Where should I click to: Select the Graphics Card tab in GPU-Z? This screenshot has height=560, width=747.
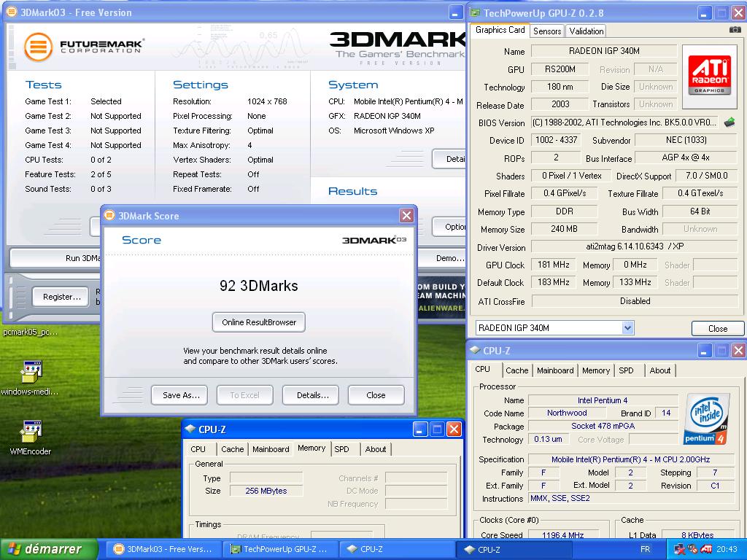500,30
